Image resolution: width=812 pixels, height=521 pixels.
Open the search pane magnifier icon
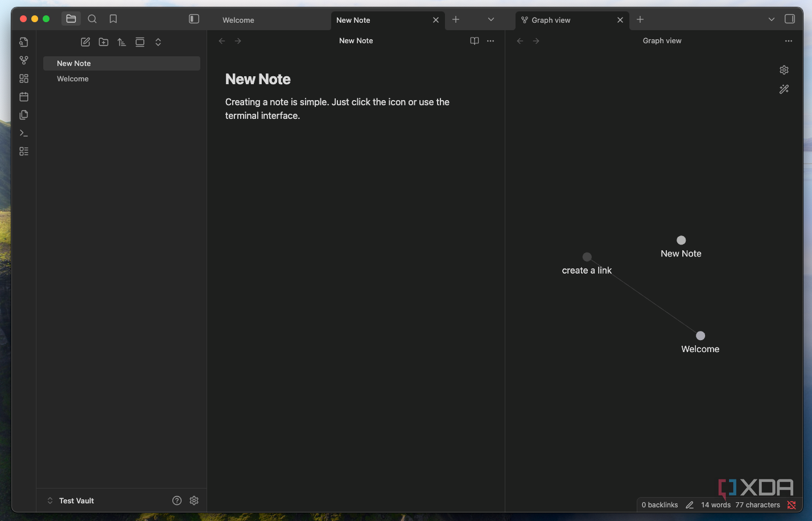(92, 19)
